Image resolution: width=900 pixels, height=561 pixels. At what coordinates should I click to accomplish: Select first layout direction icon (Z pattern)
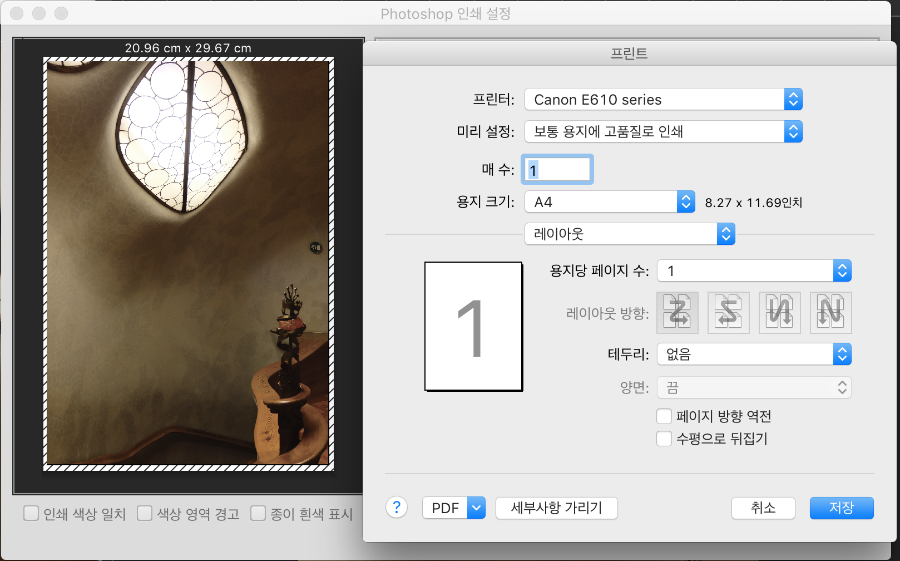677,313
